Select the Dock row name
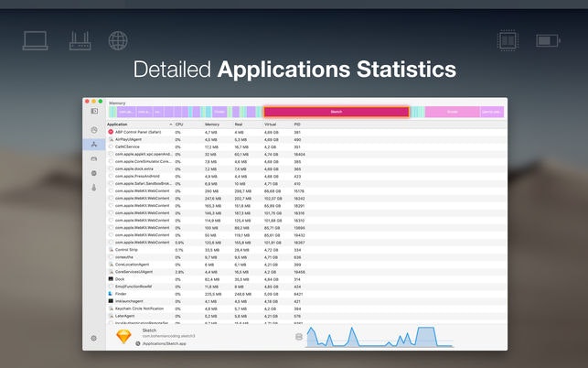 point(120,279)
